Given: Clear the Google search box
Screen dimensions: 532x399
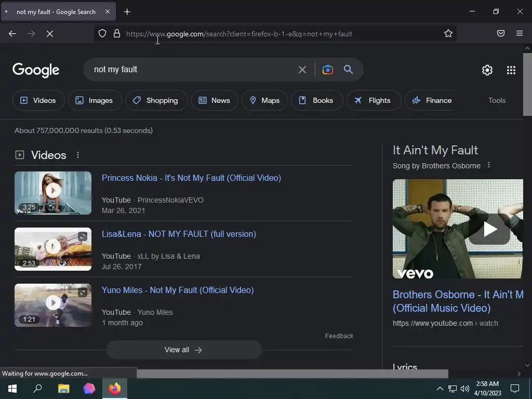Looking at the screenshot, I should 302,70.
